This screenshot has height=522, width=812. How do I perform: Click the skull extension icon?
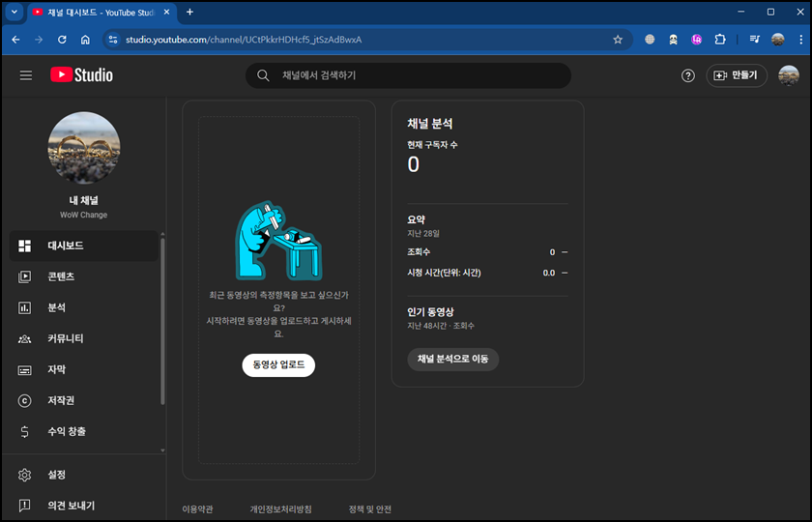673,40
